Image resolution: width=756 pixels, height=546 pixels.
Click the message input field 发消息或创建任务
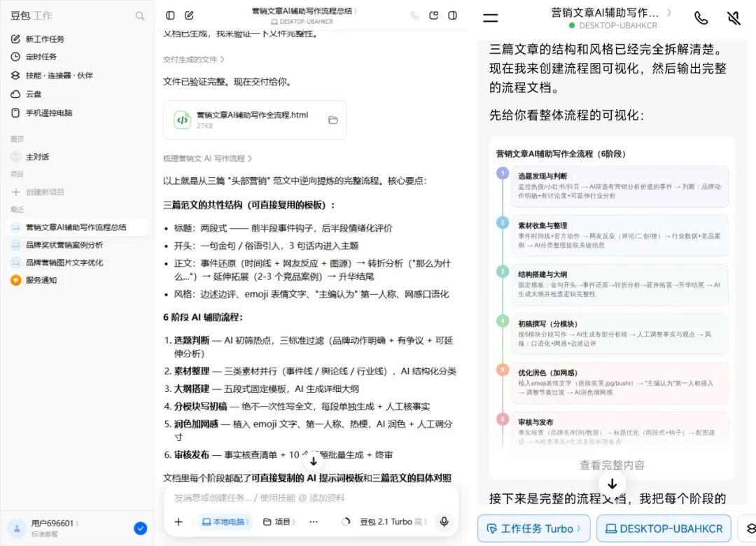pyautogui.click(x=311, y=498)
